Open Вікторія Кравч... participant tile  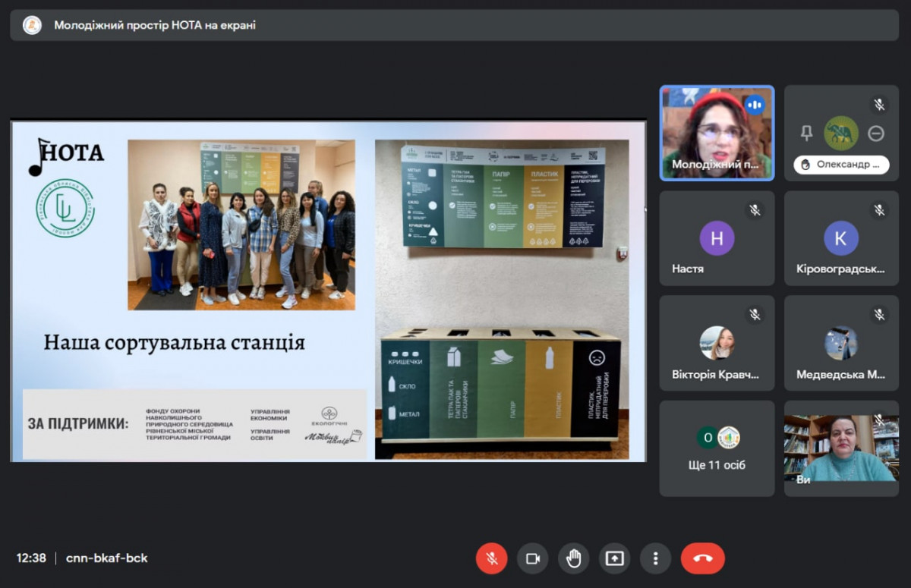717,343
